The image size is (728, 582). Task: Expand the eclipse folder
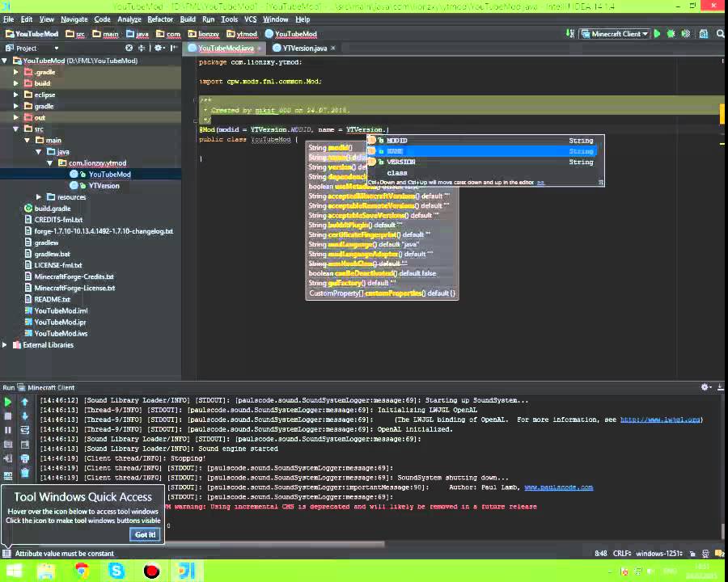pyautogui.click(x=16, y=95)
